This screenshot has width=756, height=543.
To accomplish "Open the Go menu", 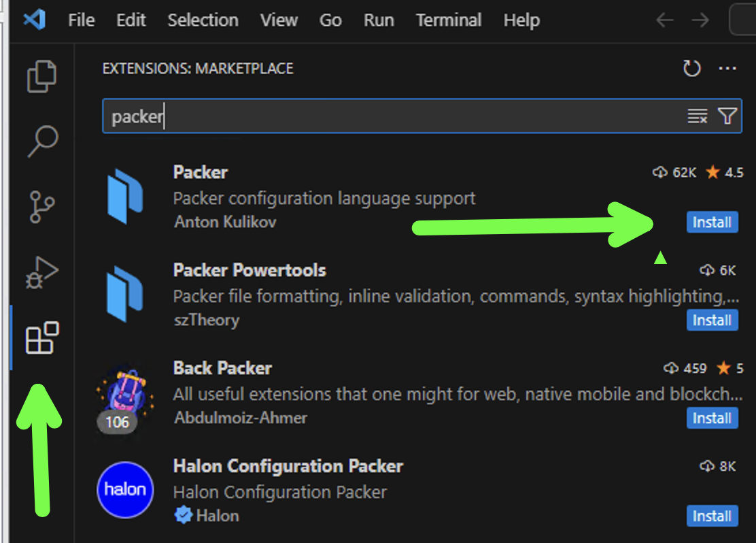I will pos(330,20).
